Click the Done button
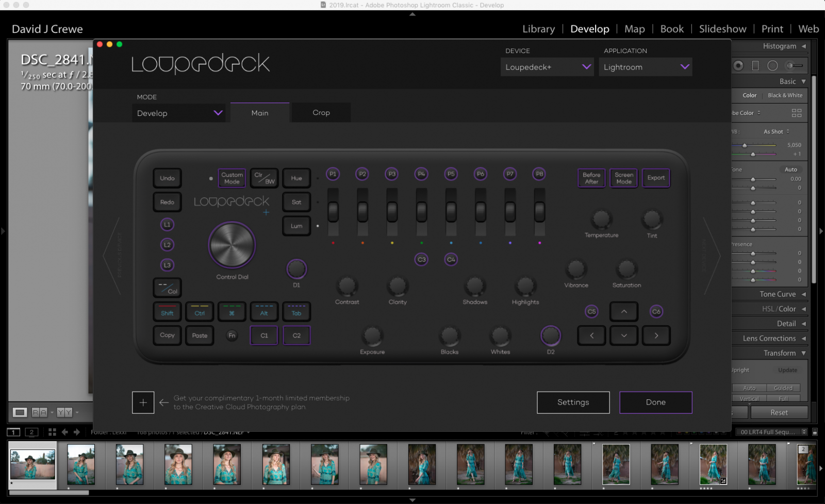 (x=655, y=402)
